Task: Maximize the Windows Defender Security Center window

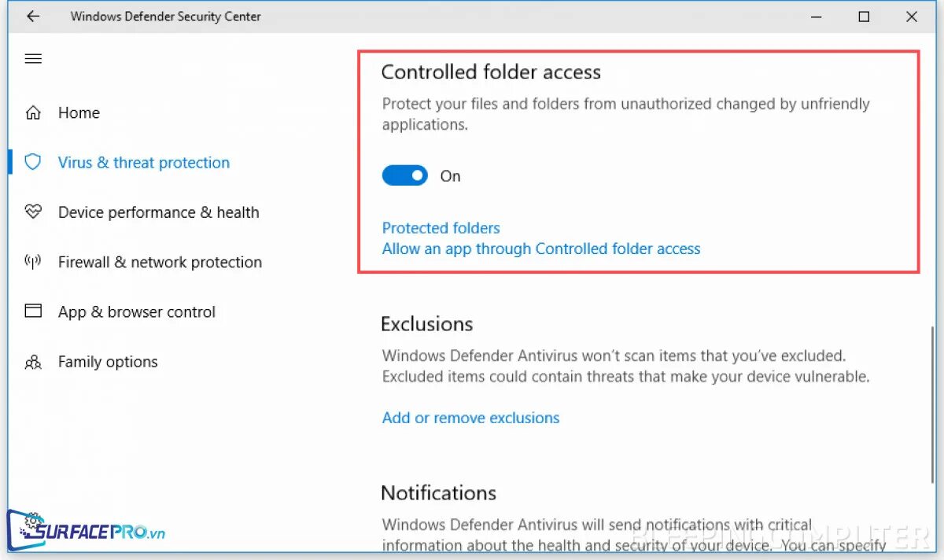Action: [864, 17]
